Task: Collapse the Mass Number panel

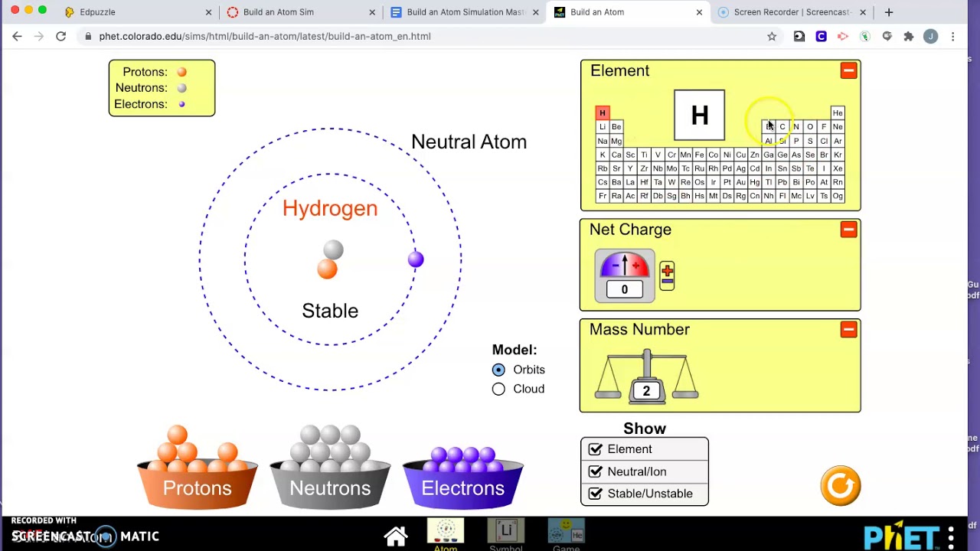Action: pos(848,329)
